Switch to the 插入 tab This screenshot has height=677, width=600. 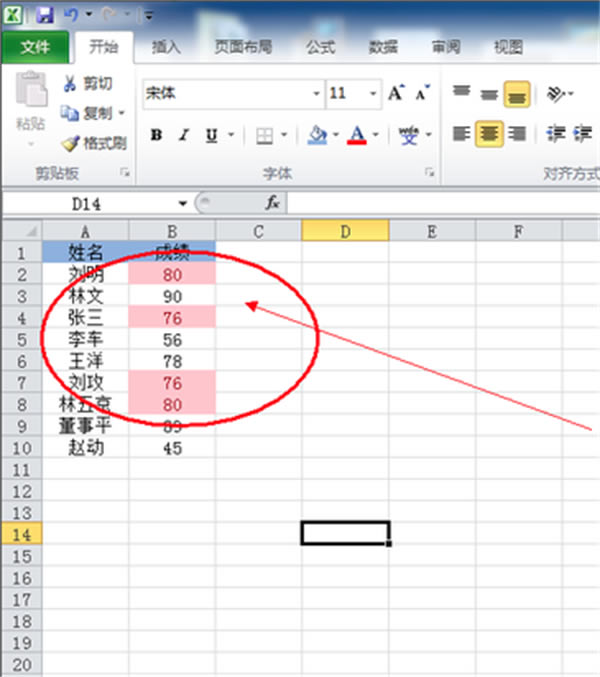click(x=166, y=47)
